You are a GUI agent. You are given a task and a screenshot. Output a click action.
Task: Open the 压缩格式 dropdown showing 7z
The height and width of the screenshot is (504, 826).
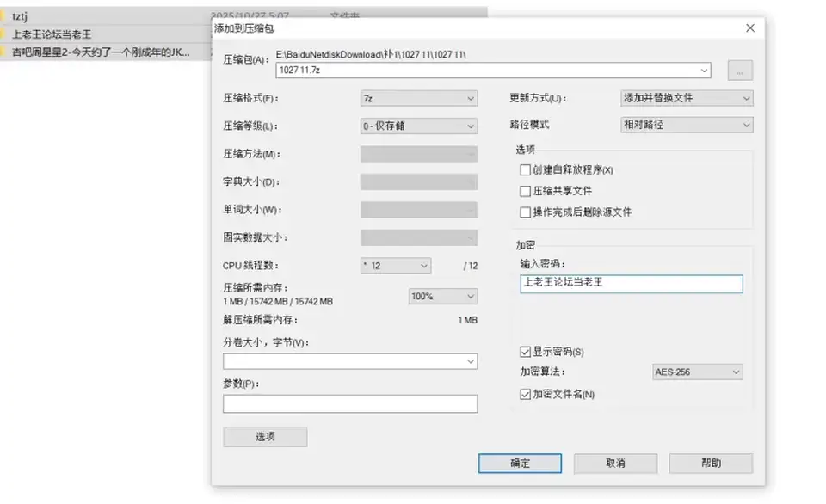tap(419, 99)
